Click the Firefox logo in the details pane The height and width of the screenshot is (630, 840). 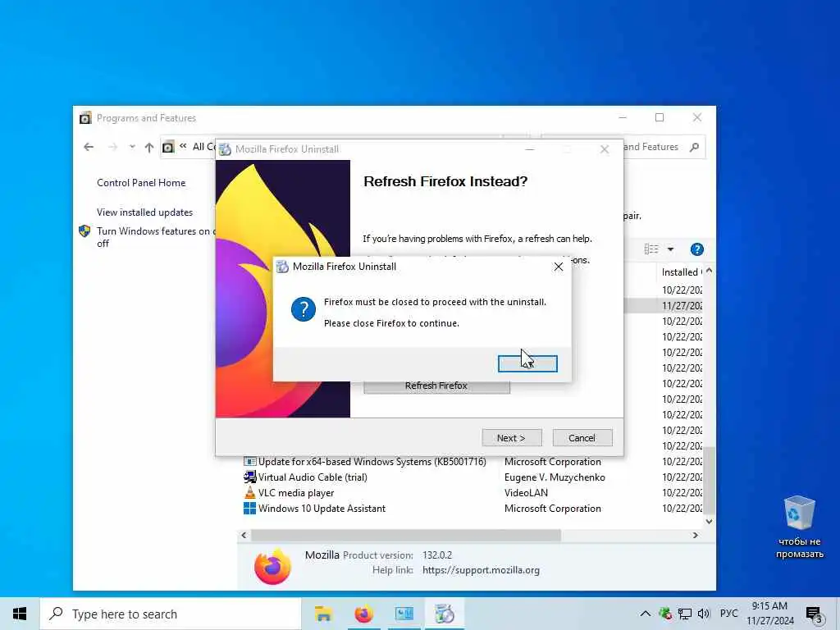272,566
